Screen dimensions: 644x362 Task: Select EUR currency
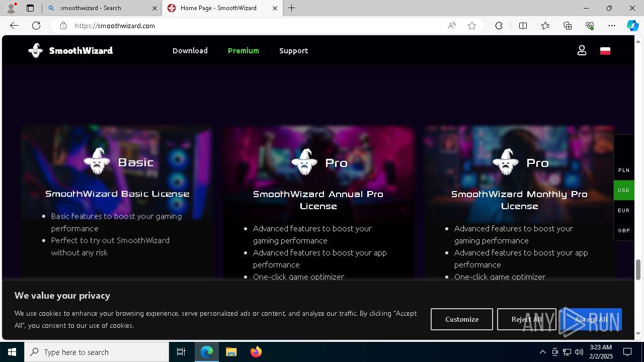[624, 210]
